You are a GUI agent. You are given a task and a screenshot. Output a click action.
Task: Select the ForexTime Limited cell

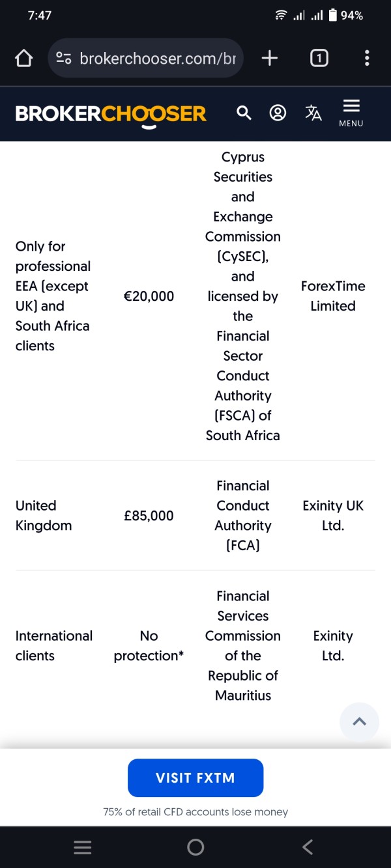tap(333, 296)
